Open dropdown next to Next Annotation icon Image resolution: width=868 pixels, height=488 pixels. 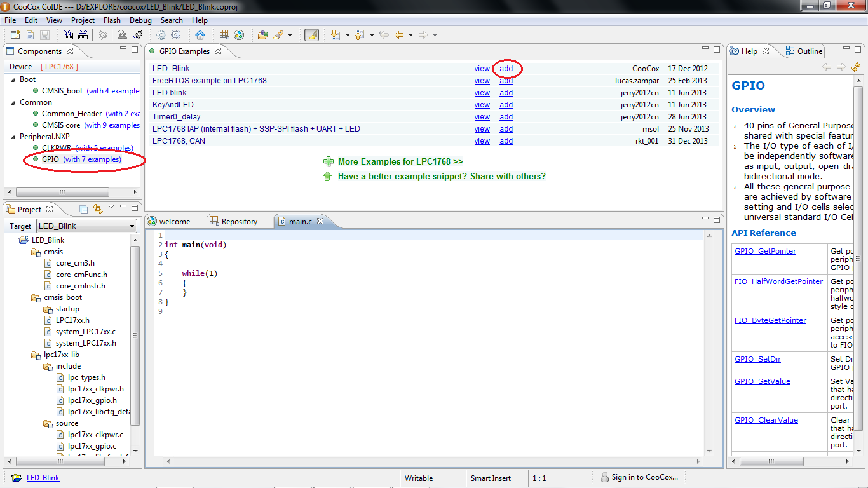click(347, 35)
